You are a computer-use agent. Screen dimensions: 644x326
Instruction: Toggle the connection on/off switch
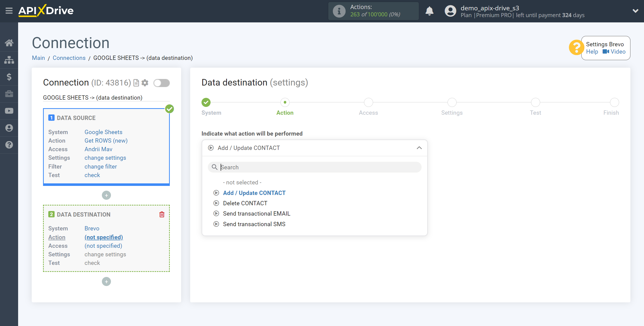pyautogui.click(x=162, y=83)
